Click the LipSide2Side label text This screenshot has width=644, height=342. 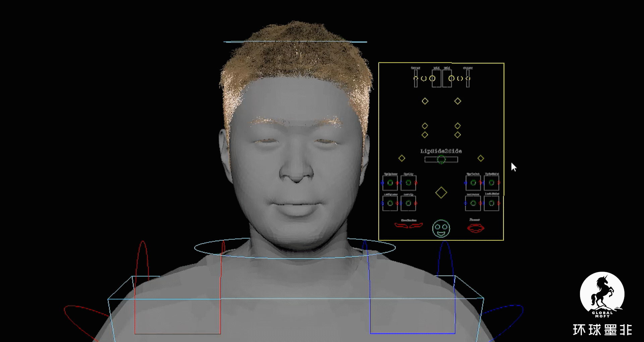pyautogui.click(x=441, y=151)
